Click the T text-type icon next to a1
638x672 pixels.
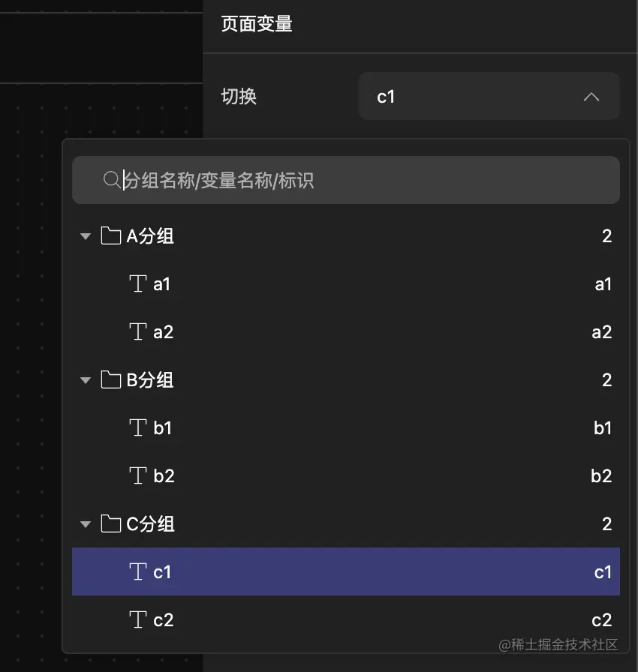click(x=137, y=283)
